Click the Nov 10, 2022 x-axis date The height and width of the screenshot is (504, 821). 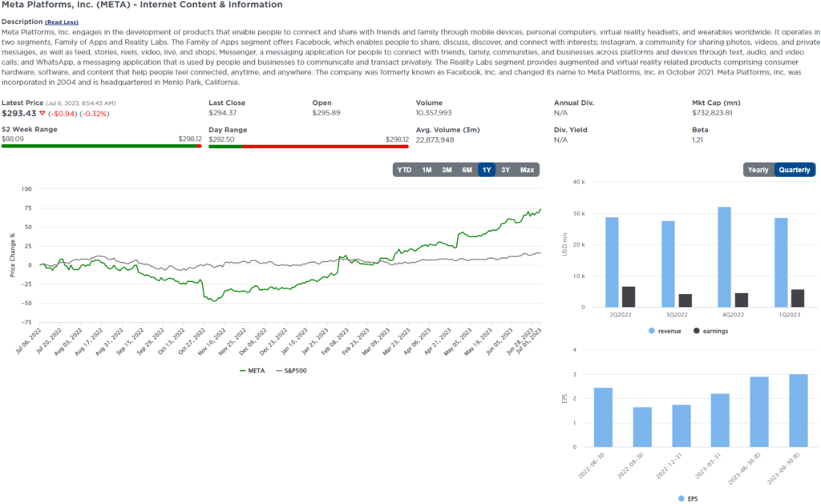click(212, 341)
